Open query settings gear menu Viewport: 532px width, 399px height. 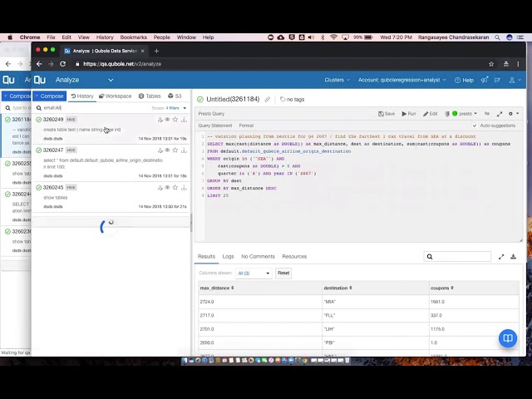(x=514, y=114)
